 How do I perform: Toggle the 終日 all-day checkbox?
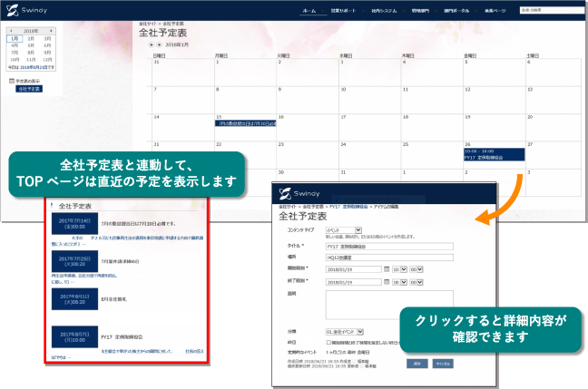coord(328,342)
